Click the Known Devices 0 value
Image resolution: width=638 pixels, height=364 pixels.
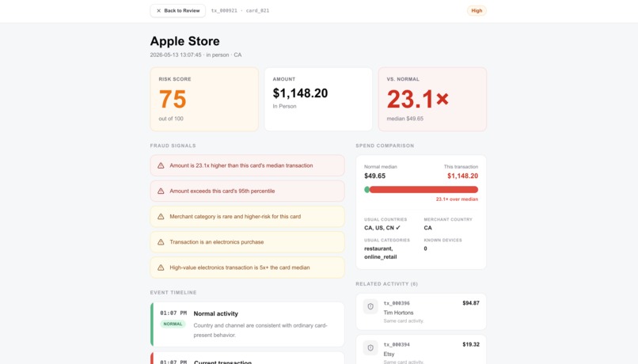[426, 248]
